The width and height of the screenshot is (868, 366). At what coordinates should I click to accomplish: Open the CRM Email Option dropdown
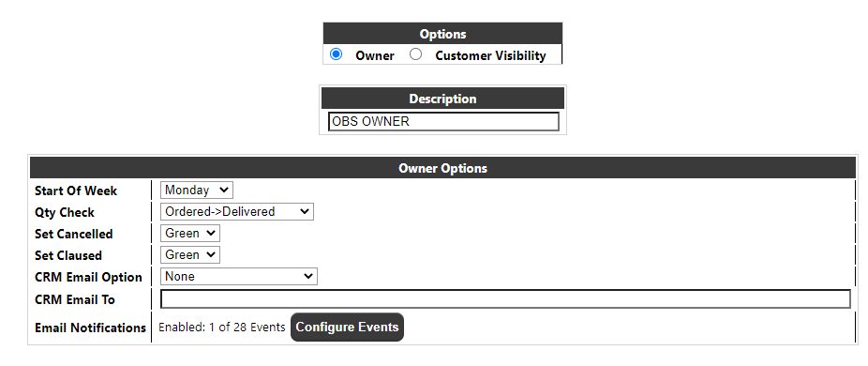tap(239, 277)
